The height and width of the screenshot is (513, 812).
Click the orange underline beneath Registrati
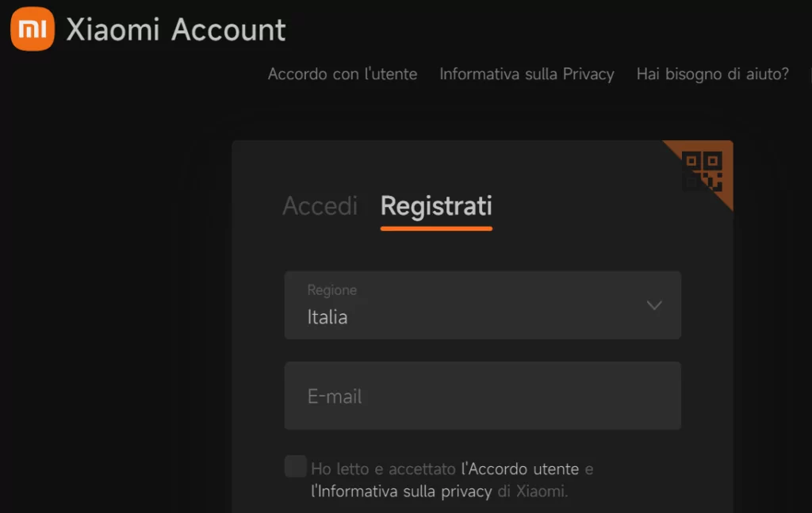(x=435, y=228)
